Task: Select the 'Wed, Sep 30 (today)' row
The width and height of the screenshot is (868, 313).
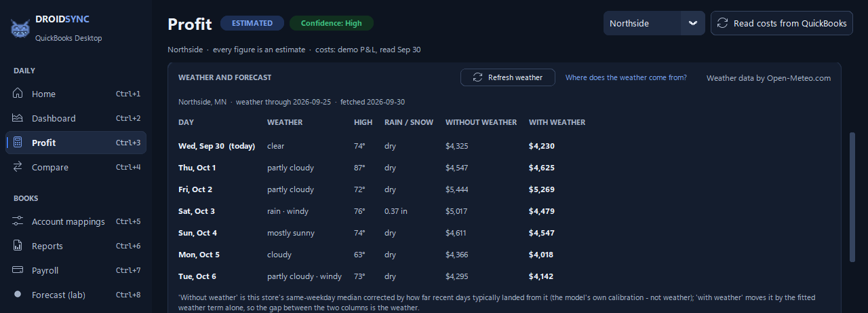Action: click(x=505, y=146)
